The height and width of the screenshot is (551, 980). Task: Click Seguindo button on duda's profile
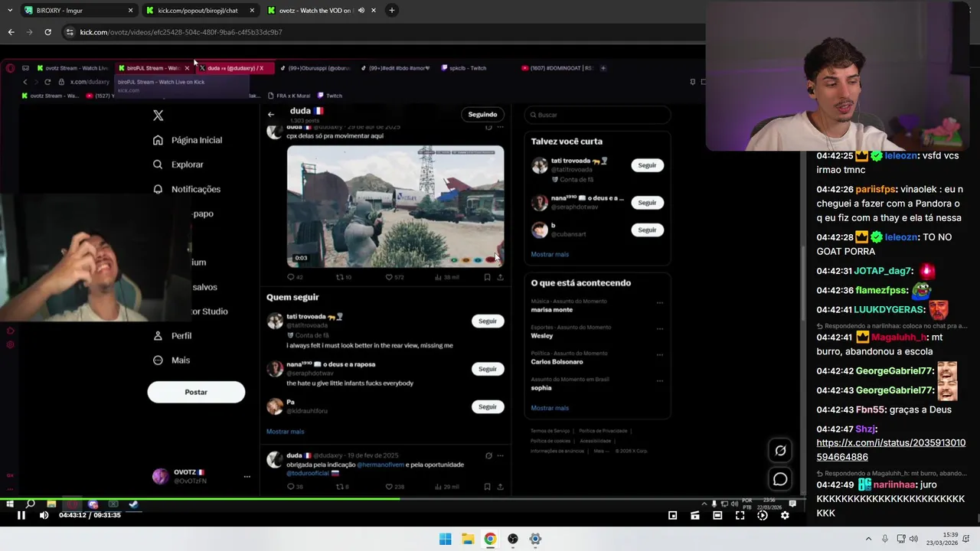pyautogui.click(x=482, y=114)
